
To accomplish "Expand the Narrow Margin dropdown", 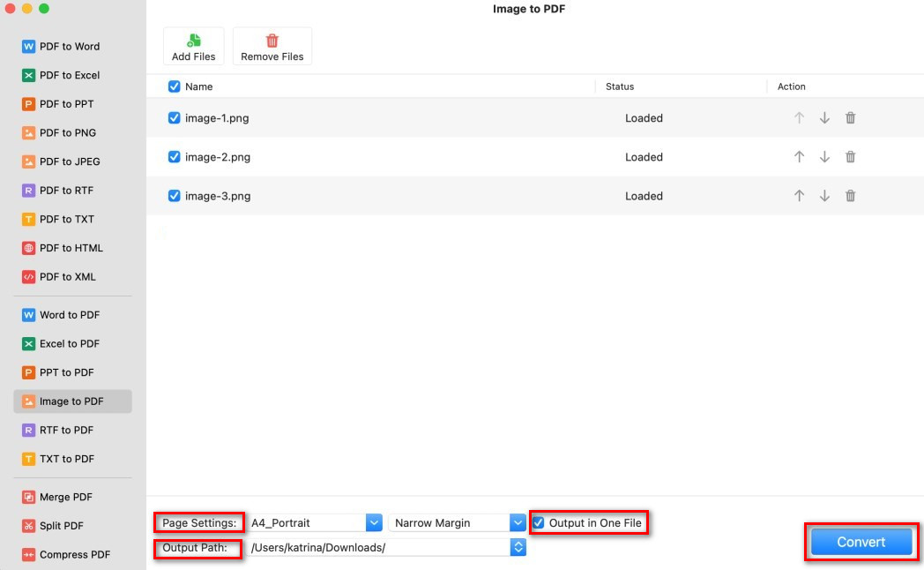I will [517, 522].
